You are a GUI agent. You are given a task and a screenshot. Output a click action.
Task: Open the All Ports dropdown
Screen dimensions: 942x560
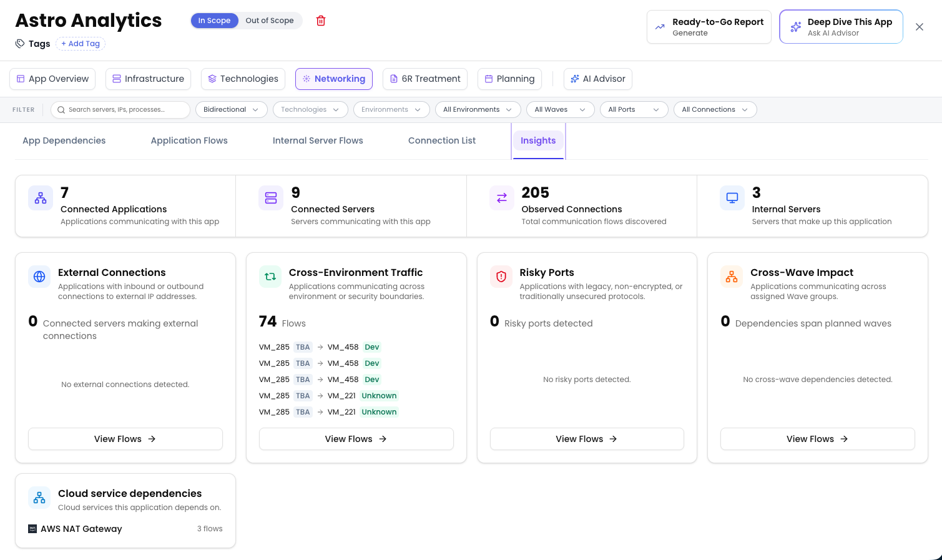(634, 110)
